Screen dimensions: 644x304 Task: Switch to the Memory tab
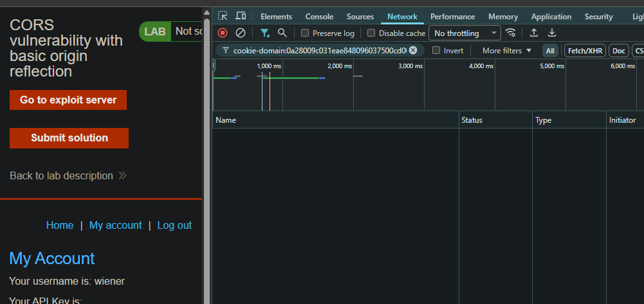click(x=503, y=17)
